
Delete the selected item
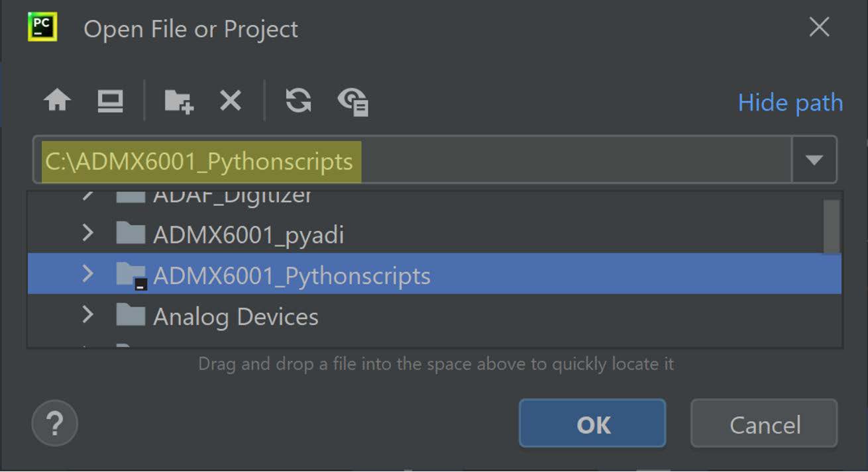pos(230,101)
